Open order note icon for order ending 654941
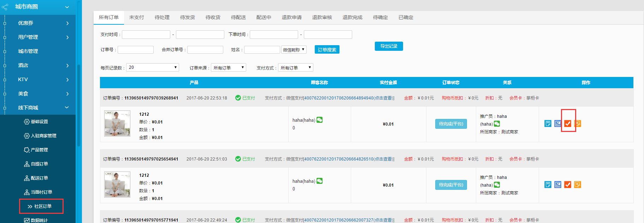 point(548,185)
